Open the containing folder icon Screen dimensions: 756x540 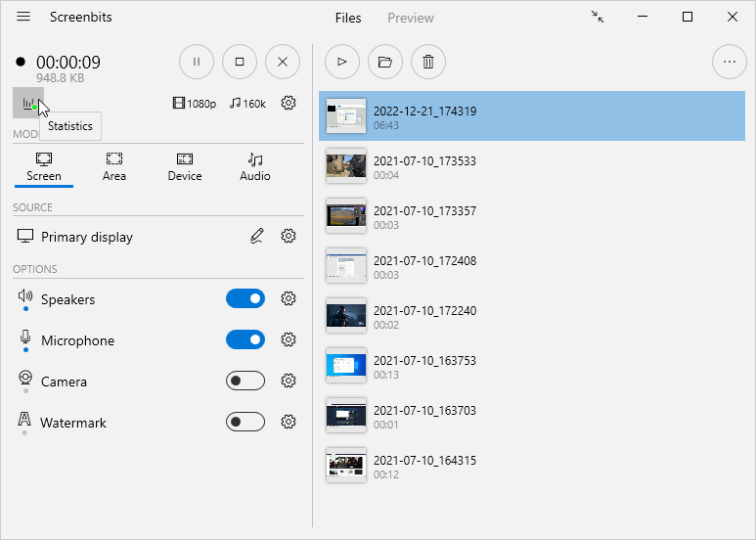point(385,62)
